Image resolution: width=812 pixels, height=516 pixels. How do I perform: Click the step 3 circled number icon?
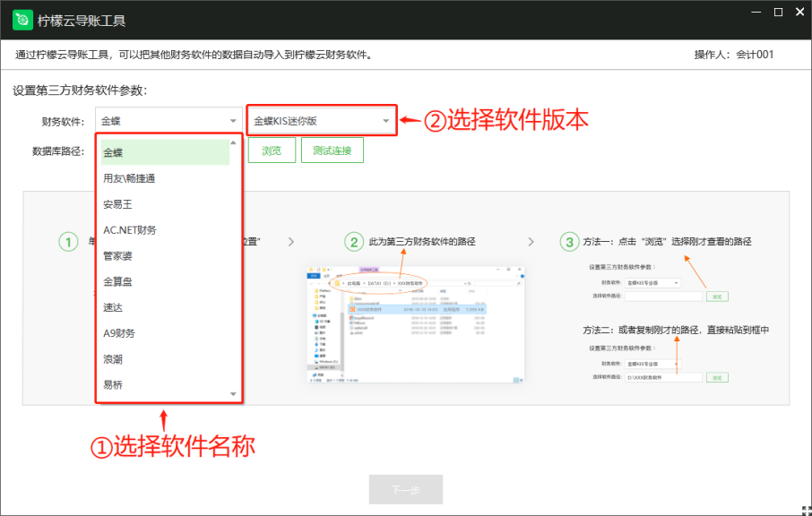570,242
